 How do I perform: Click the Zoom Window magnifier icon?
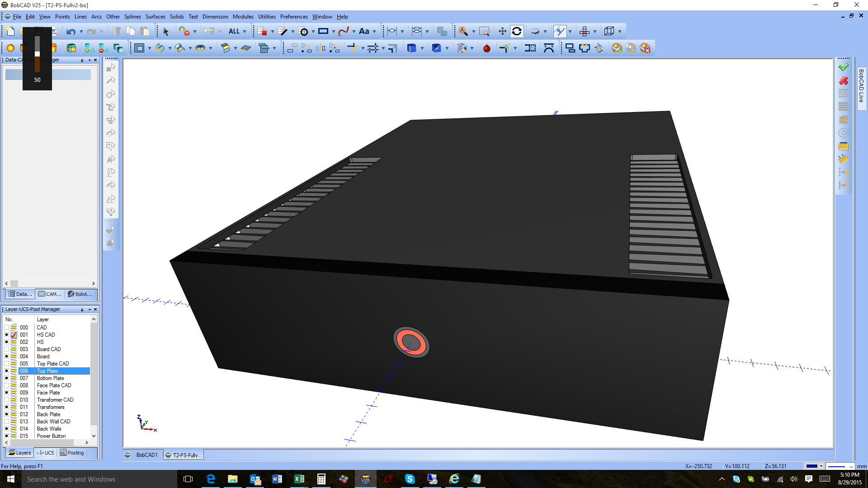pyautogui.click(x=484, y=32)
